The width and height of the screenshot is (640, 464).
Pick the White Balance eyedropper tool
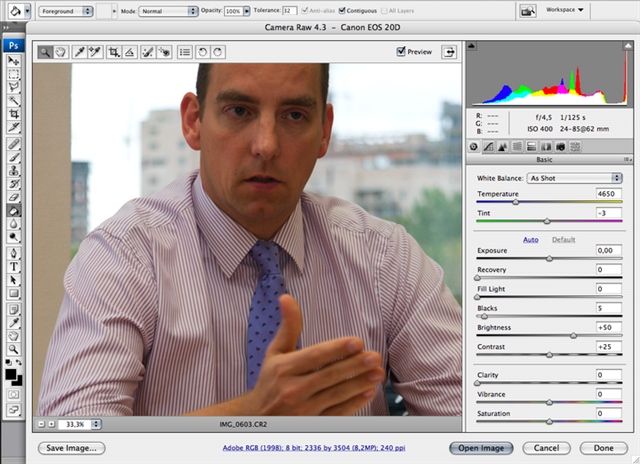pos(80,51)
